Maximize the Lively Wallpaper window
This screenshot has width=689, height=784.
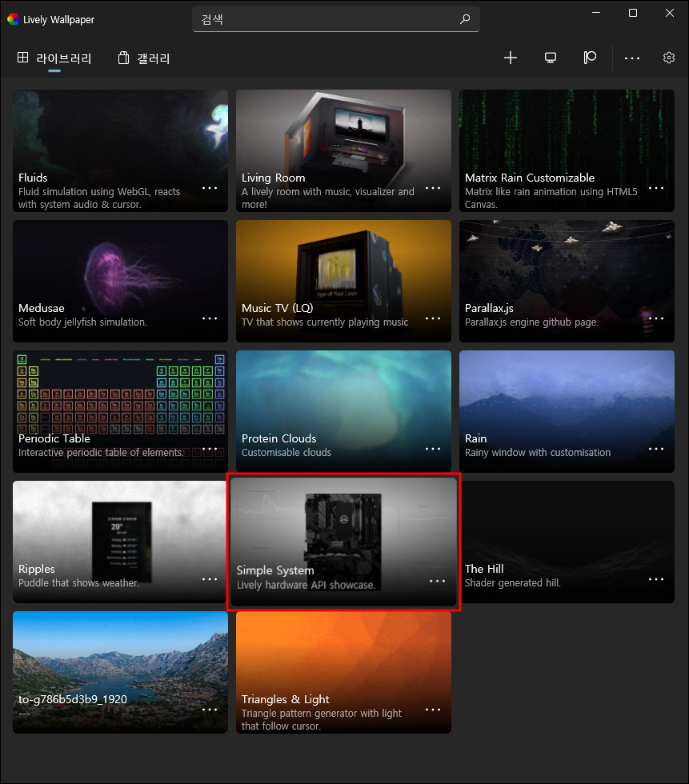tap(632, 13)
